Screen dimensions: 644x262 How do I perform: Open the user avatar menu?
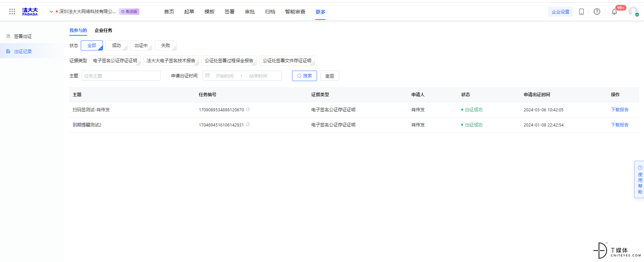coord(633,11)
